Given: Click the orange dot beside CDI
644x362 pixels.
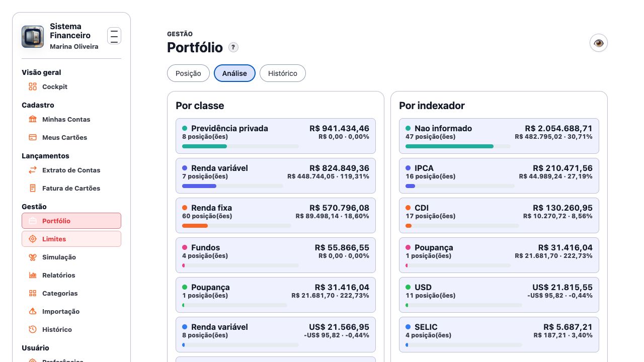Looking at the screenshot, I should point(408,208).
